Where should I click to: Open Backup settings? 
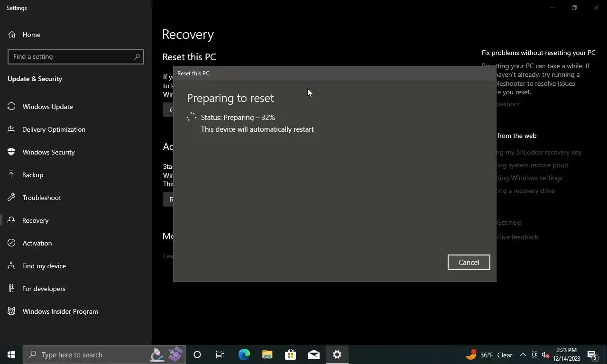pyautogui.click(x=76, y=175)
